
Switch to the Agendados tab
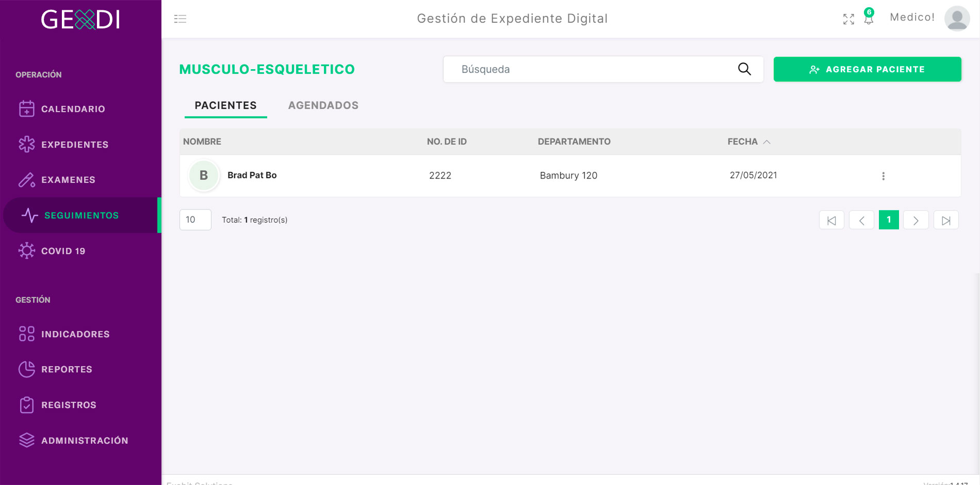tap(323, 105)
